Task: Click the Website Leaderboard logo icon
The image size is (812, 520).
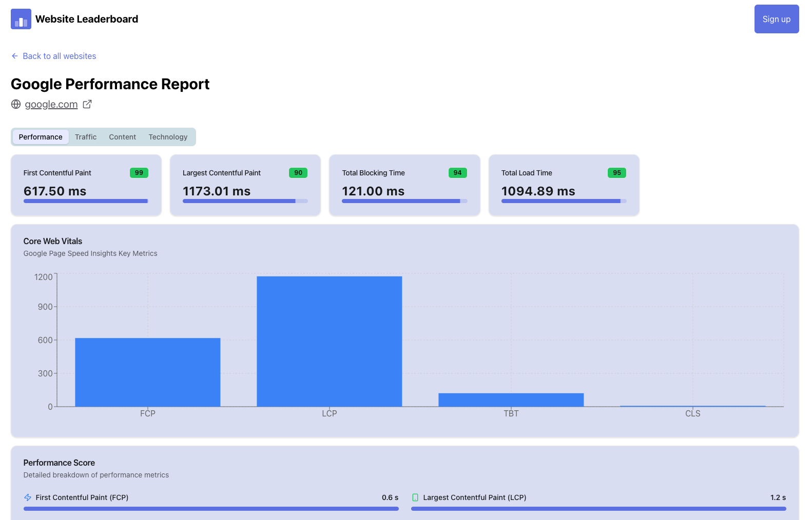Action: pyautogui.click(x=21, y=19)
